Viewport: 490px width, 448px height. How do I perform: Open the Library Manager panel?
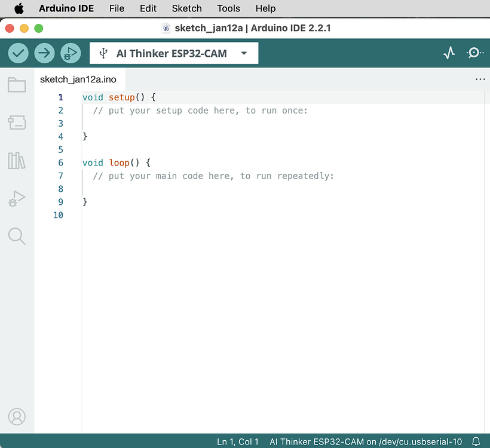(x=17, y=160)
